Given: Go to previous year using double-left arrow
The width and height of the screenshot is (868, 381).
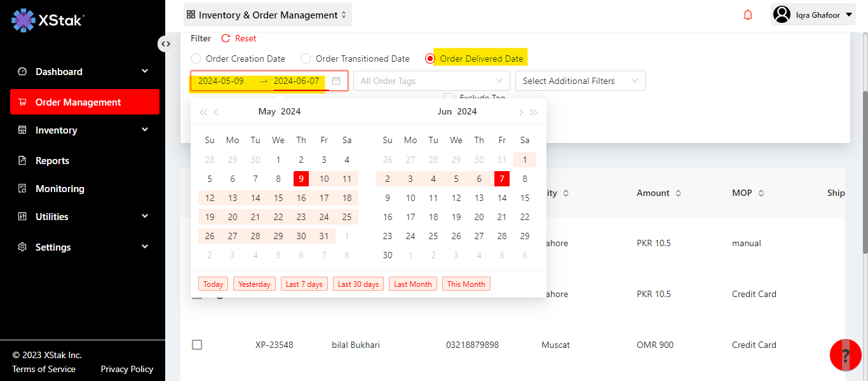Looking at the screenshot, I should 203,113.
